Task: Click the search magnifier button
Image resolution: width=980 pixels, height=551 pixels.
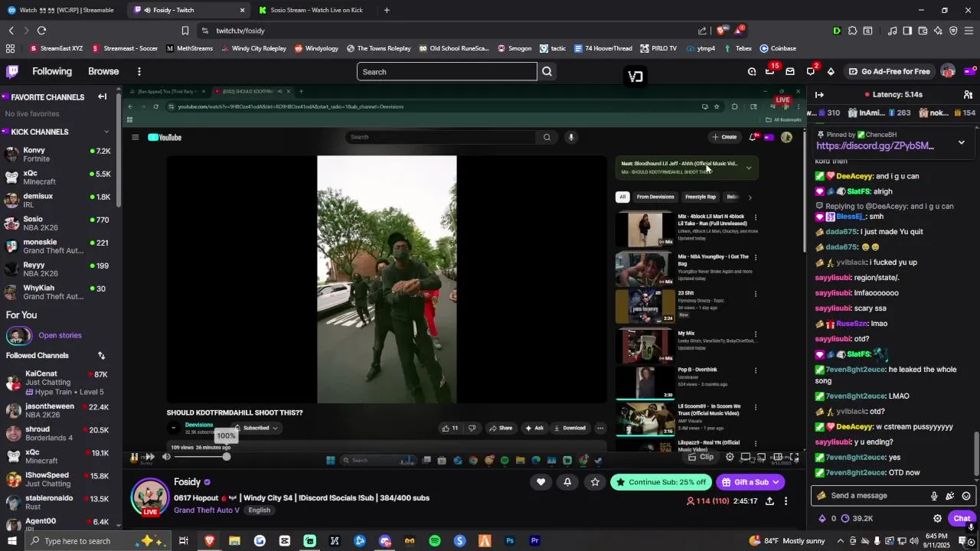Action: (547, 71)
